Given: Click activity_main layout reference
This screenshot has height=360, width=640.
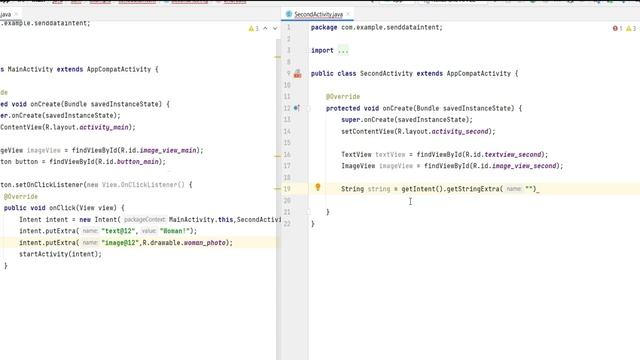Looking at the screenshot, I should [104, 127].
